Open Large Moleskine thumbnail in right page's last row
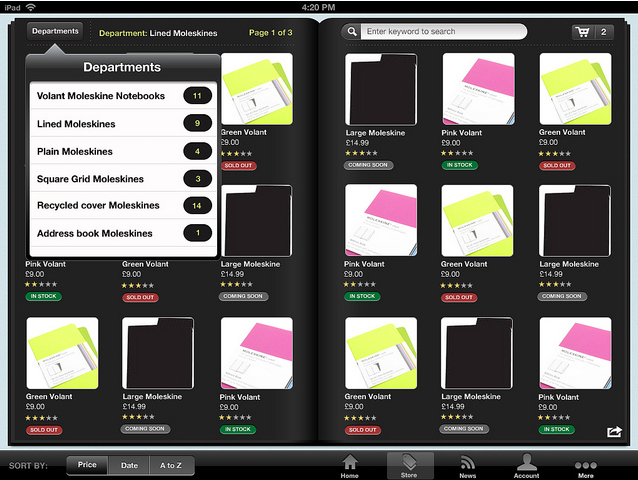This screenshot has height=480, width=638. tap(477, 353)
